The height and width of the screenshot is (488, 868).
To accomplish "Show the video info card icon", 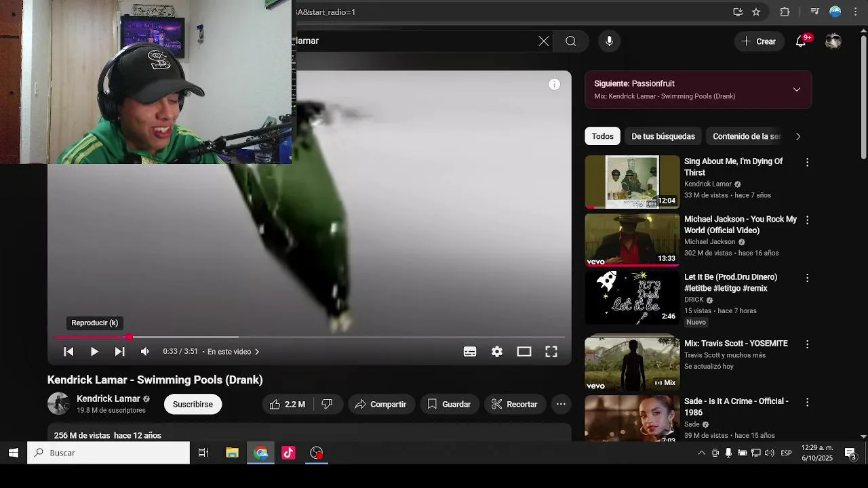I will (555, 85).
